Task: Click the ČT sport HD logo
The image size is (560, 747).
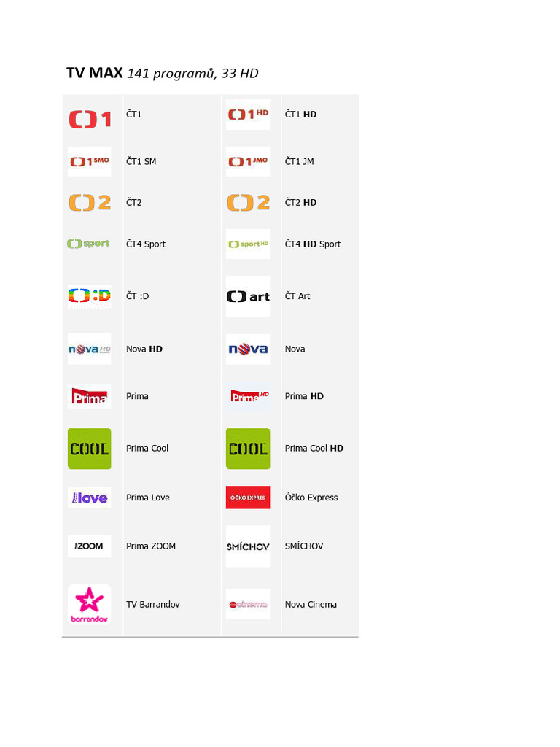Action: 248,244
